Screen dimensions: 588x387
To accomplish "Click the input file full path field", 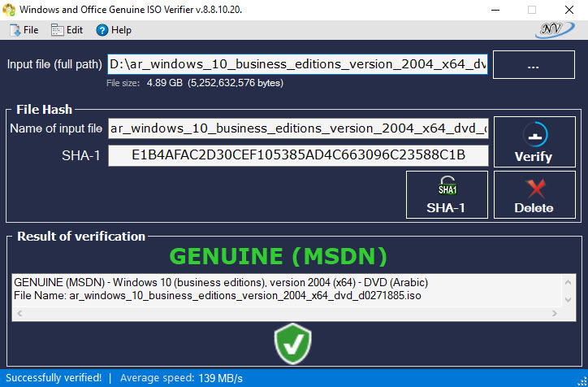I will click(x=298, y=64).
